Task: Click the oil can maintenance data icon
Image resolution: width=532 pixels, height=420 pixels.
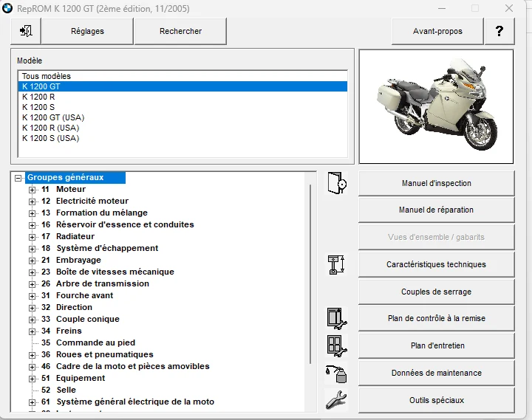Action: [336, 373]
